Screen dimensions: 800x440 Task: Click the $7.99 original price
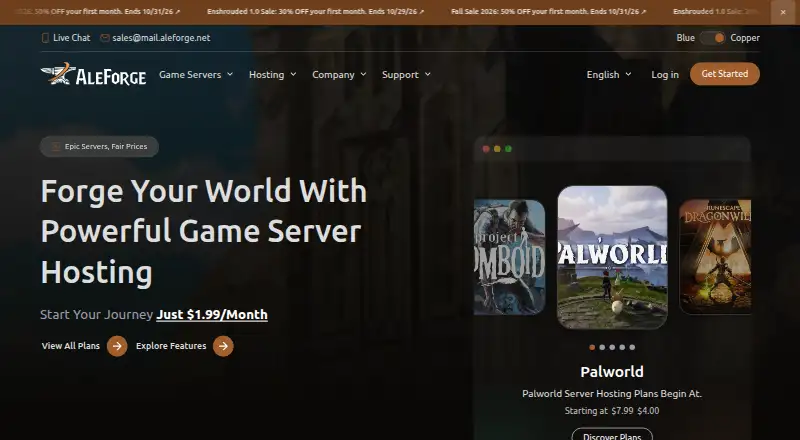(x=622, y=410)
